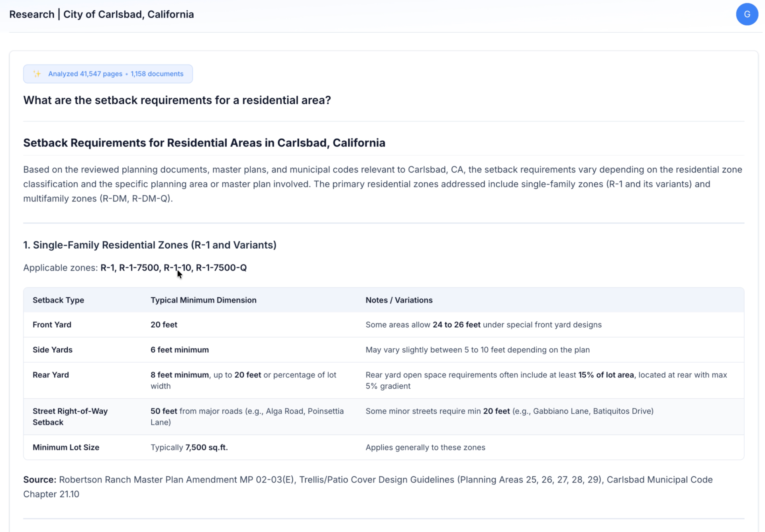Screen dimensions: 765x532
Task: Click the 'Setback Requirements for Residential Areas' heading
Action: (x=204, y=142)
